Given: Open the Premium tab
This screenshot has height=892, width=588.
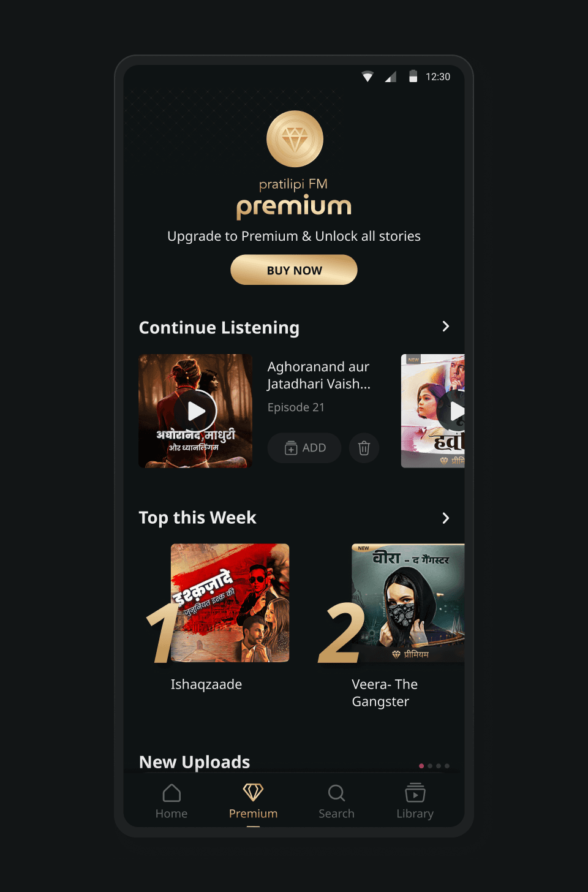Looking at the screenshot, I should click(253, 801).
